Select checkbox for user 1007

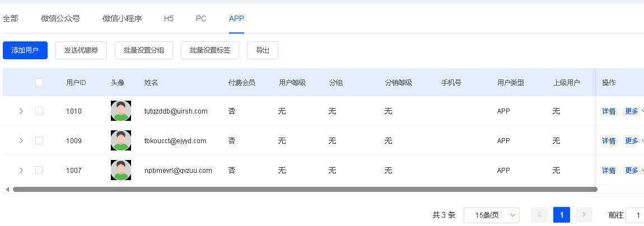pos(39,170)
